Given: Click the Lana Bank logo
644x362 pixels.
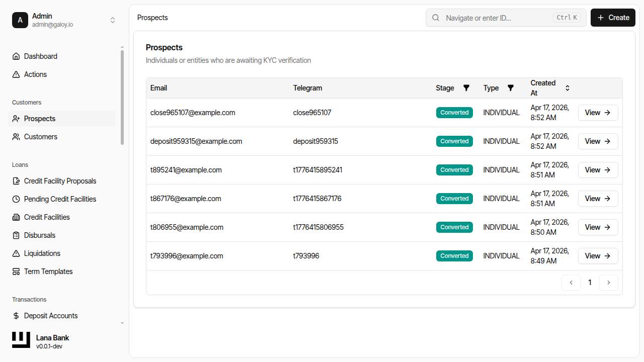Looking at the screenshot, I should (21, 340).
